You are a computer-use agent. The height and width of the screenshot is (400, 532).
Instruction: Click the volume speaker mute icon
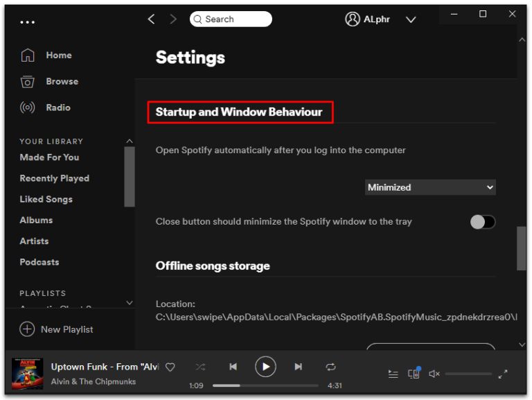click(434, 374)
